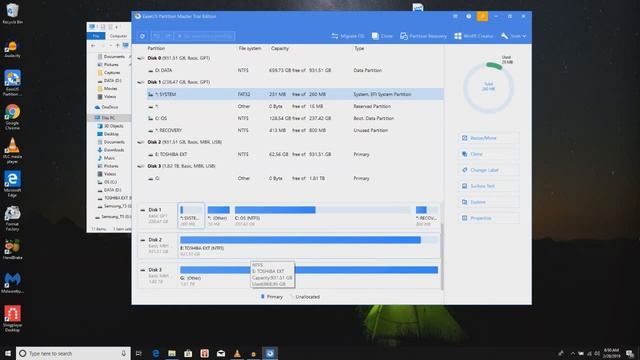Click the Type column header
Viewport: 640px width, 360px height.
[x=359, y=48]
